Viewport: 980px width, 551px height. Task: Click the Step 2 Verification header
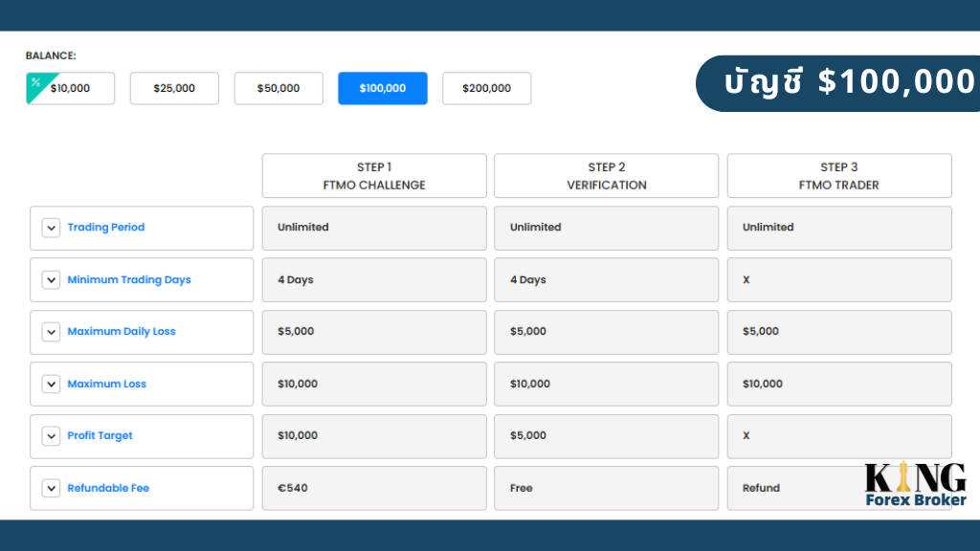pyautogui.click(x=606, y=176)
